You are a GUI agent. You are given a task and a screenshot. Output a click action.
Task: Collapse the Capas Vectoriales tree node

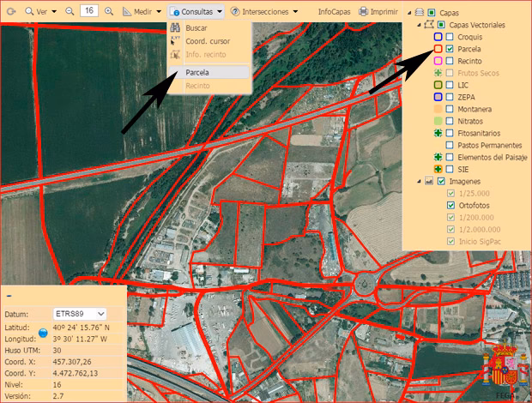(x=418, y=26)
